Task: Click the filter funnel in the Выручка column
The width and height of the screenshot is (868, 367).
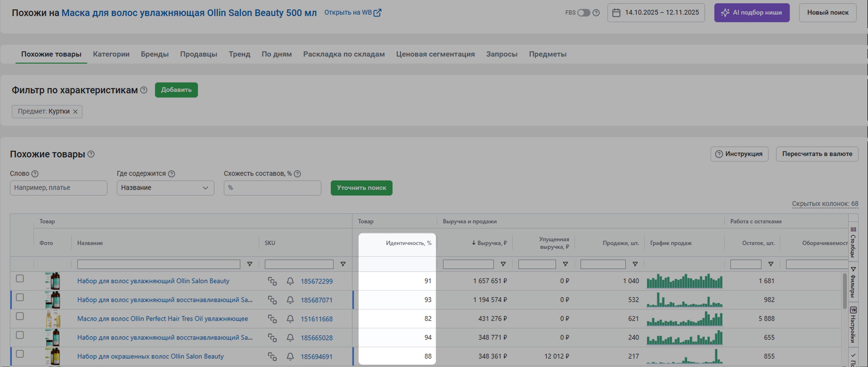Action: 503,264
